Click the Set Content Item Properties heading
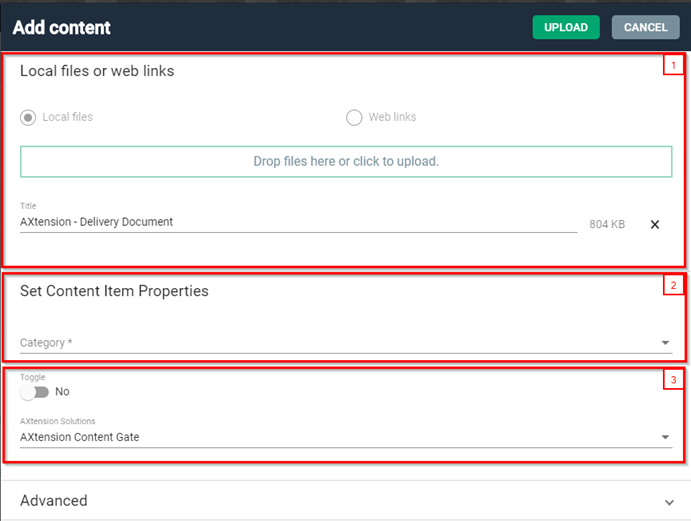Viewport: 691px width, 521px height. [x=114, y=291]
